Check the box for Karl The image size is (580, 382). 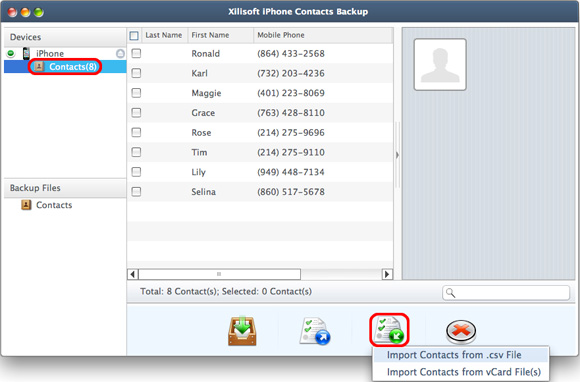[136, 73]
